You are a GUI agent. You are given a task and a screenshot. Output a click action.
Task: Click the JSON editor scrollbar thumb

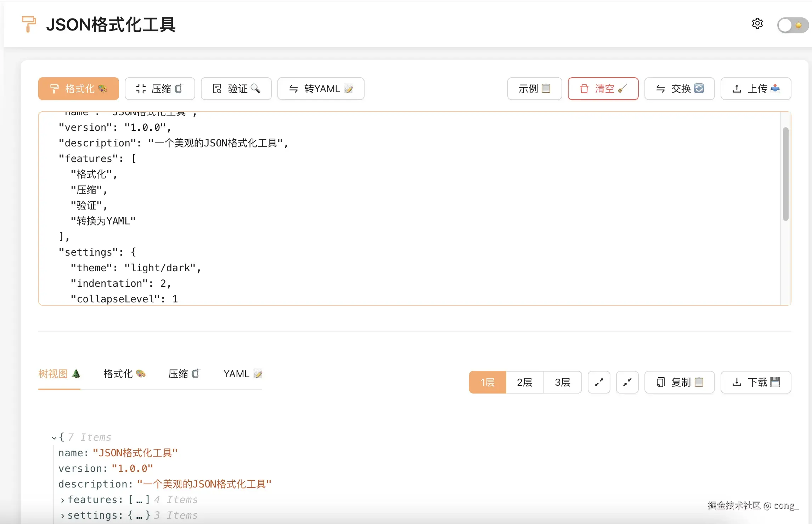pyautogui.click(x=785, y=174)
